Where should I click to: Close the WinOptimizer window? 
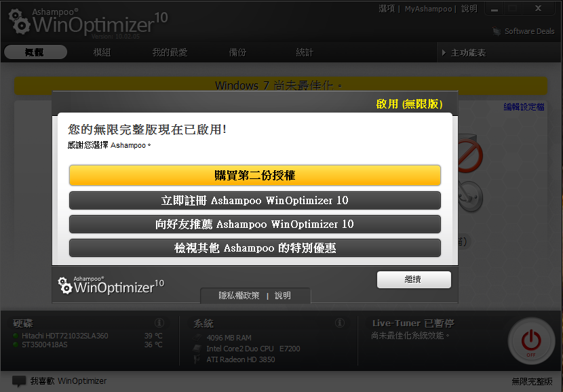coord(538,9)
